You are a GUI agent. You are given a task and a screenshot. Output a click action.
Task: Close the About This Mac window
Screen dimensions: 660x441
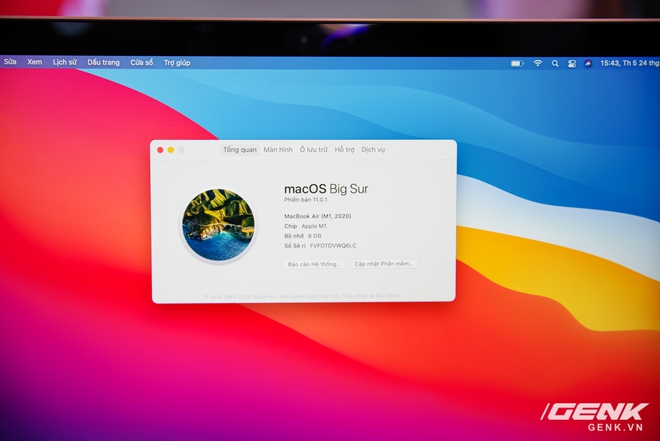coord(160,150)
